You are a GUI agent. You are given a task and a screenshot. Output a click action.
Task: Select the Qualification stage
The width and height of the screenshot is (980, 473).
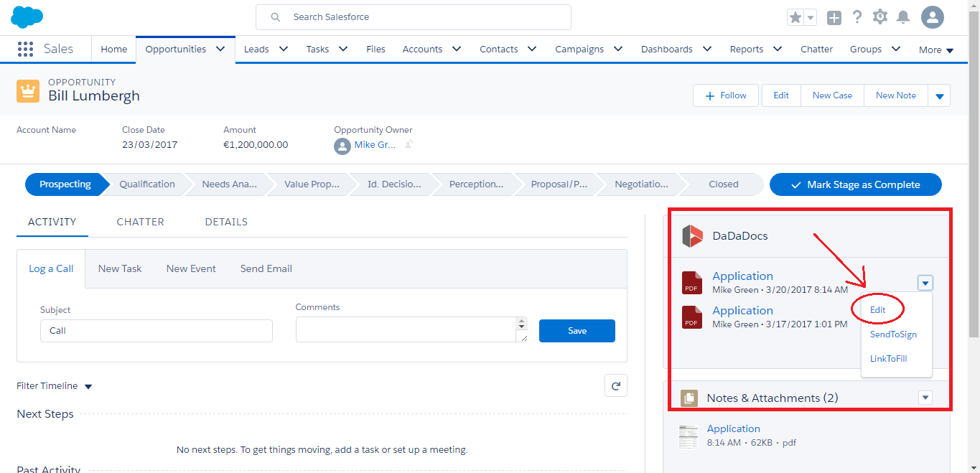147,184
